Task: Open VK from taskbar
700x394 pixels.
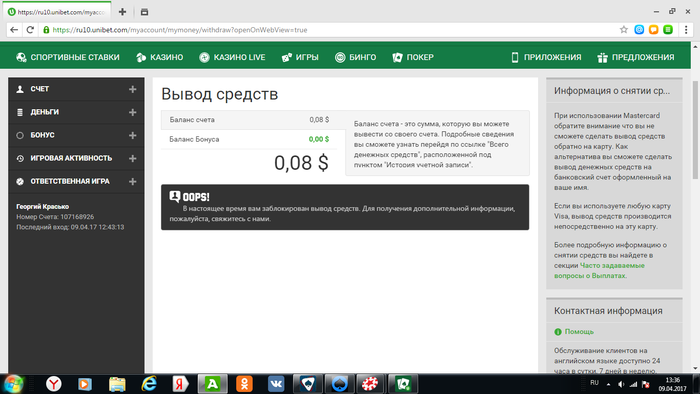Action: (276, 384)
